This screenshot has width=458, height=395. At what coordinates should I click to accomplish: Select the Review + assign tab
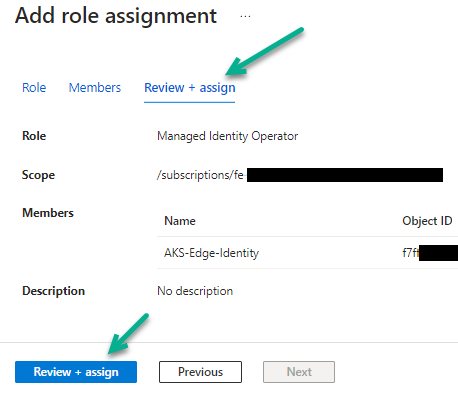190,88
